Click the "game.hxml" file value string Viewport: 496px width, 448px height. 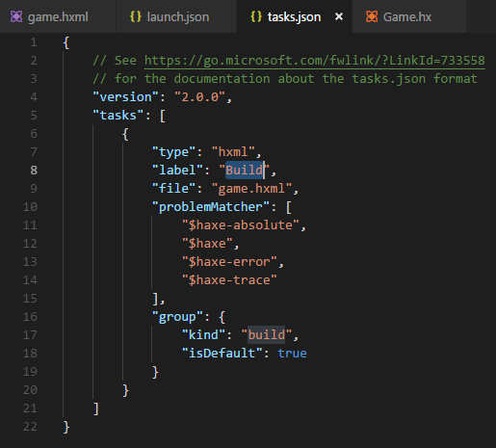252,189
